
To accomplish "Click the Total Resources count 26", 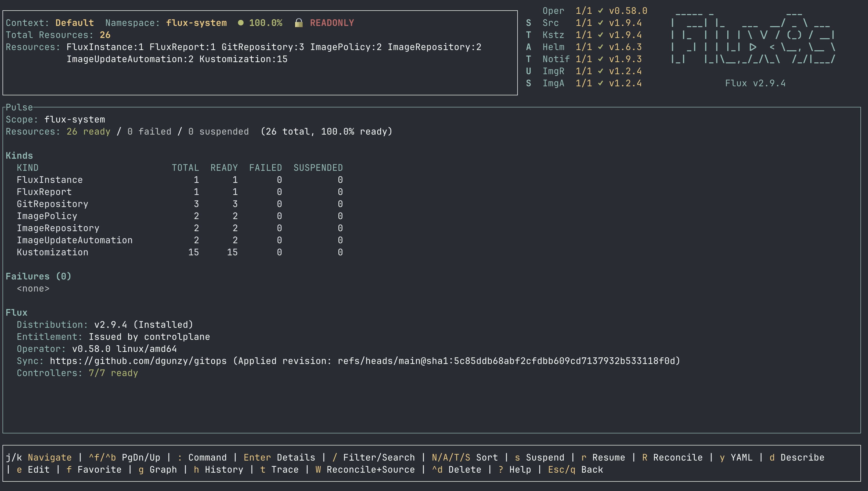I will [105, 35].
